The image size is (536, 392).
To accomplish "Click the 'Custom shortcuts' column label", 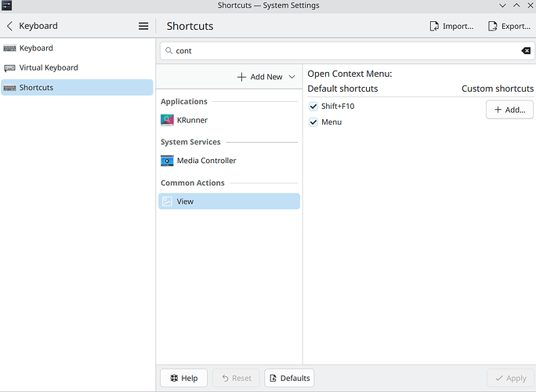I will pos(498,89).
